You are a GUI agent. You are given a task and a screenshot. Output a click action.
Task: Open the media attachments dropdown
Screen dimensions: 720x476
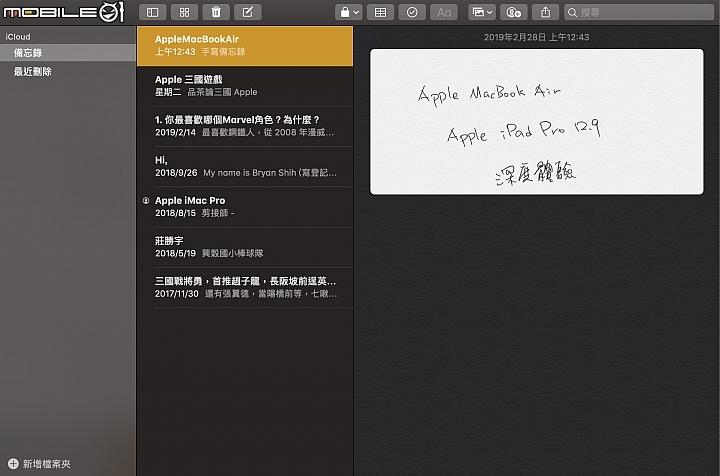482,12
